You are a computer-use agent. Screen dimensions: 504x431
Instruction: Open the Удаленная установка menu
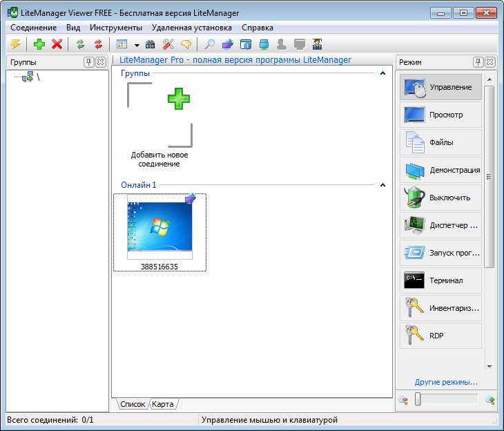[x=192, y=28]
